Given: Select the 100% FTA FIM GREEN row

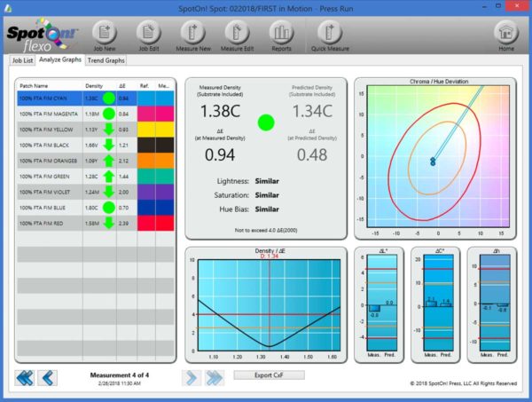Looking at the screenshot, I should 96,177.
